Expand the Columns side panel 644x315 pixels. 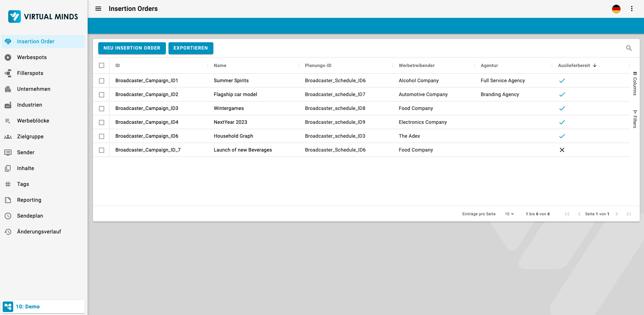click(x=635, y=84)
